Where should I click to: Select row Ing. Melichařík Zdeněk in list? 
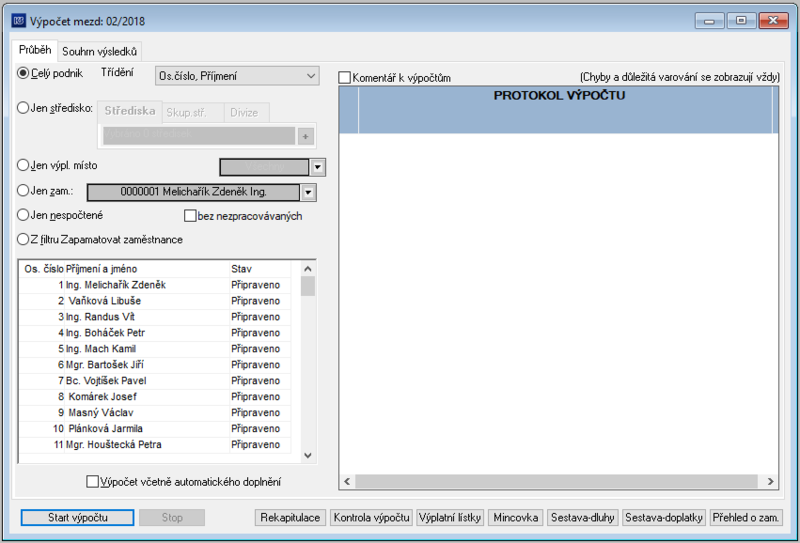(x=155, y=285)
